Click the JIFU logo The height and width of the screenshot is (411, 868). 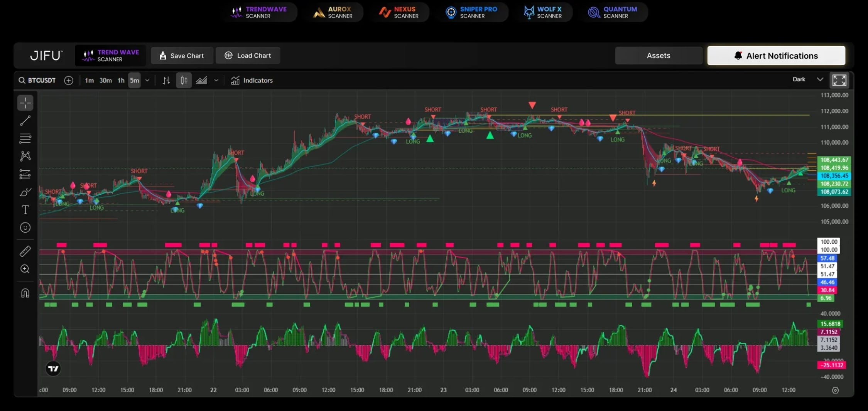(x=46, y=56)
